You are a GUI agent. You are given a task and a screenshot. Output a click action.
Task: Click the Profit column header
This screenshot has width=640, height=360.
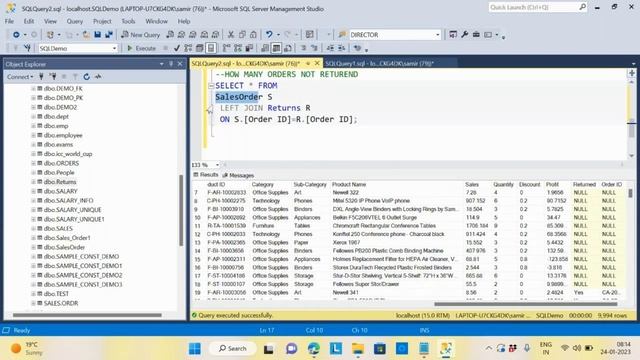click(552, 184)
